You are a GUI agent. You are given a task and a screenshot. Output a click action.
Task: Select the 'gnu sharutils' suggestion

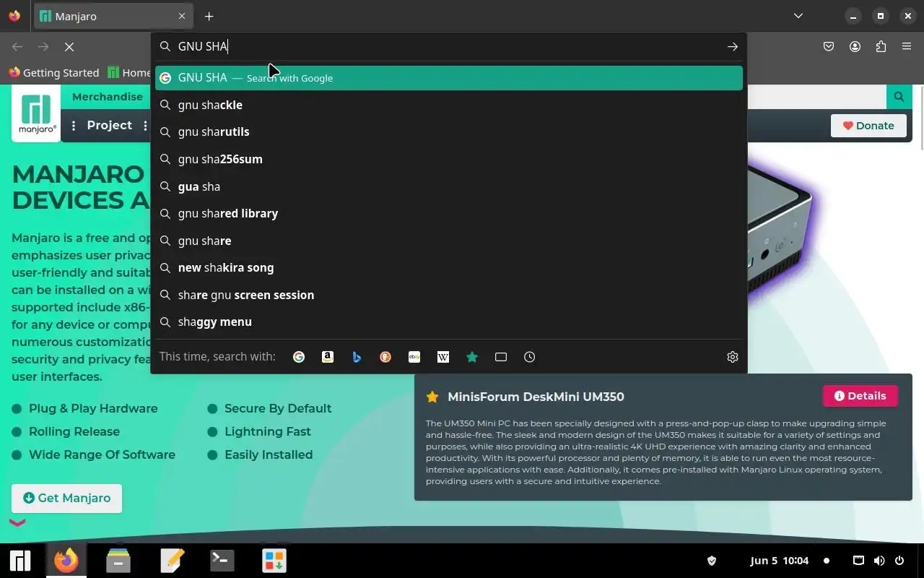click(449, 132)
